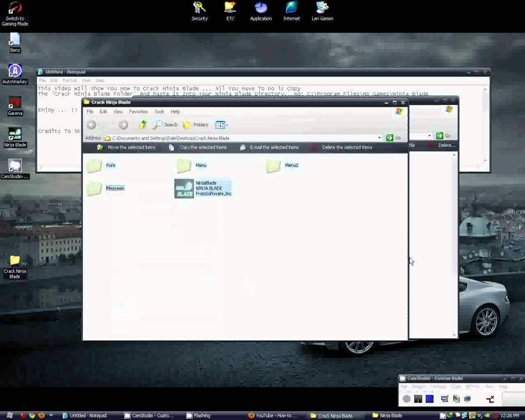Screen dimensions: 525x420
Task: Launch Firefox from quick launch bar
Action: 41,416
